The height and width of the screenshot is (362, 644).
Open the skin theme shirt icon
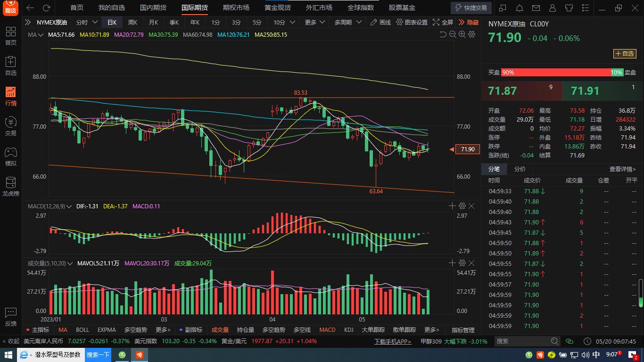(x=569, y=8)
